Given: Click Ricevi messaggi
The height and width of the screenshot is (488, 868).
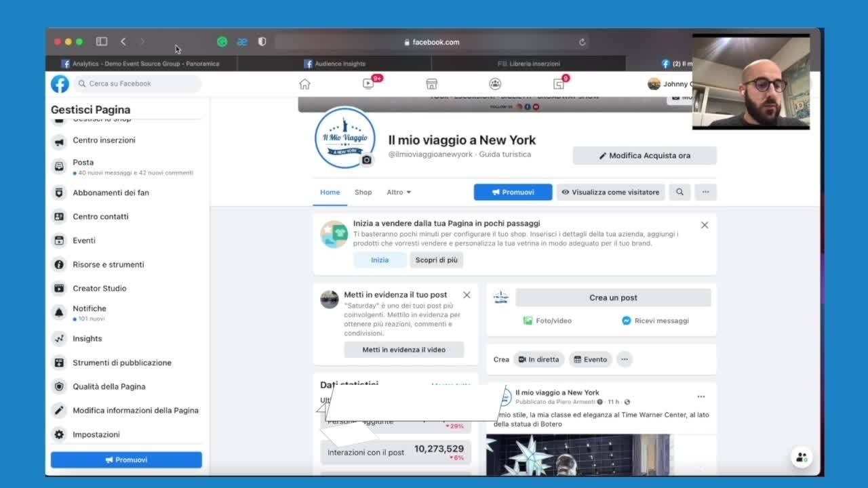Looking at the screenshot, I should pos(655,321).
